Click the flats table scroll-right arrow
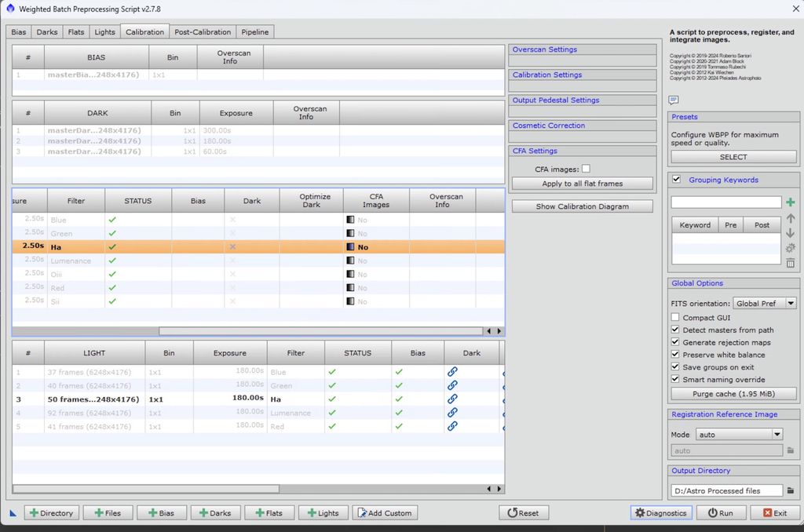 click(499, 331)
